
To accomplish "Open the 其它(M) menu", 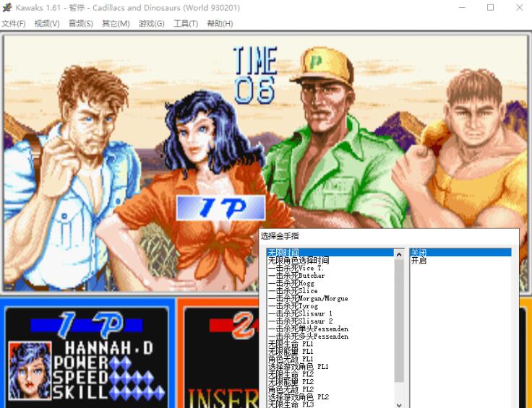I will pos(116,24).
